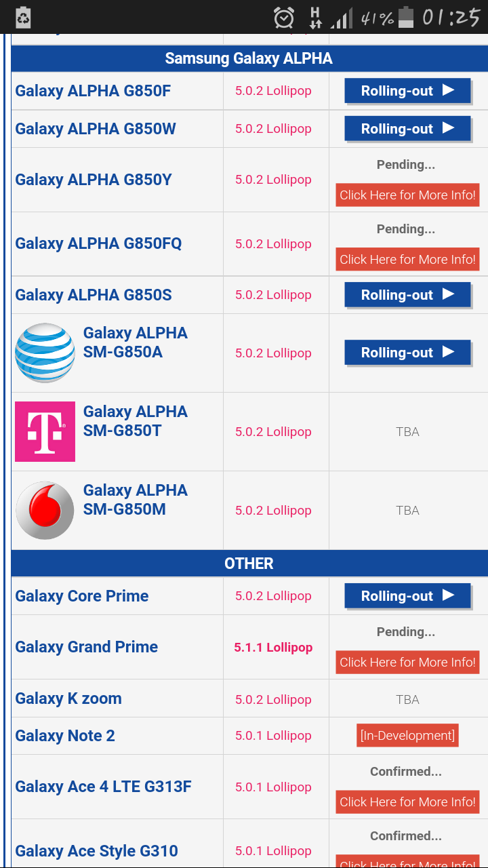Open Rolling-out for Galaxy ALPHA G850S
This screenshot has width=488, height=868.
click(x=407, y=295)
